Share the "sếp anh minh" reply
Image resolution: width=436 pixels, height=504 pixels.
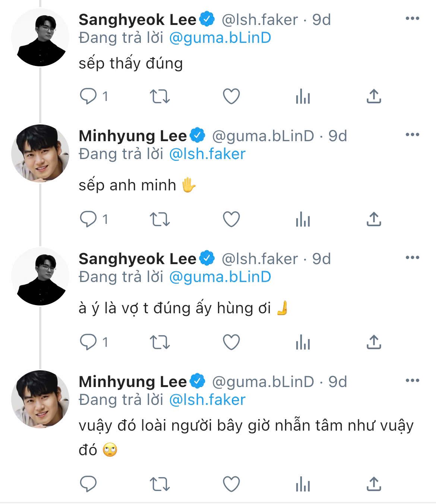tap(374, 219)
